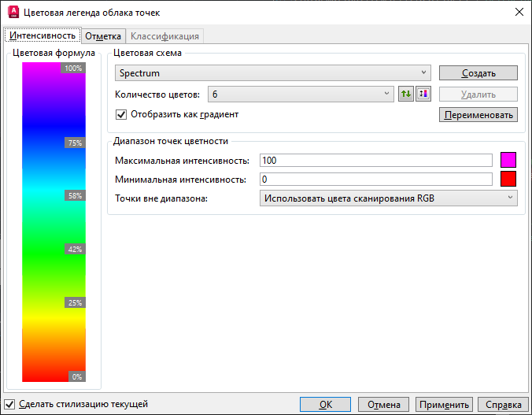This screenshot has height=415, width=532.
Task: Click the Переименовать button
Action: (x=478, y=115)
